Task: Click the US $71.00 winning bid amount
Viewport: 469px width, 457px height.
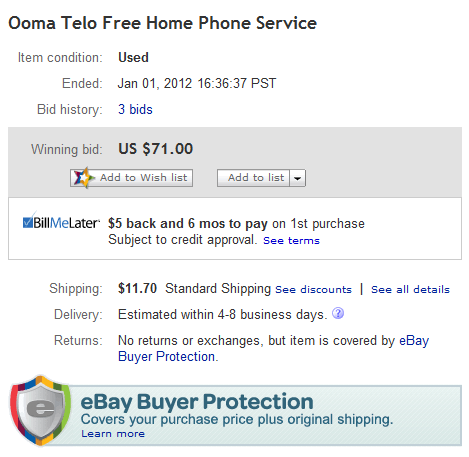Action: (156, 149)
